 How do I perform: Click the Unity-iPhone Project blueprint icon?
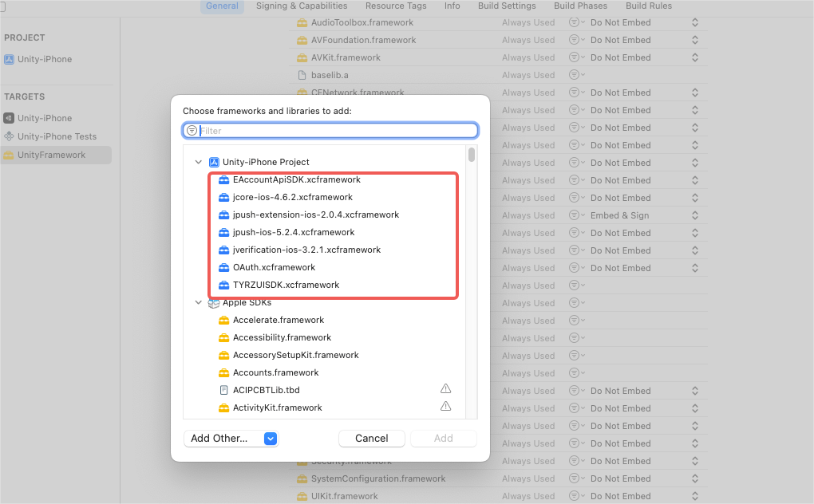click(x=214, y=163)
